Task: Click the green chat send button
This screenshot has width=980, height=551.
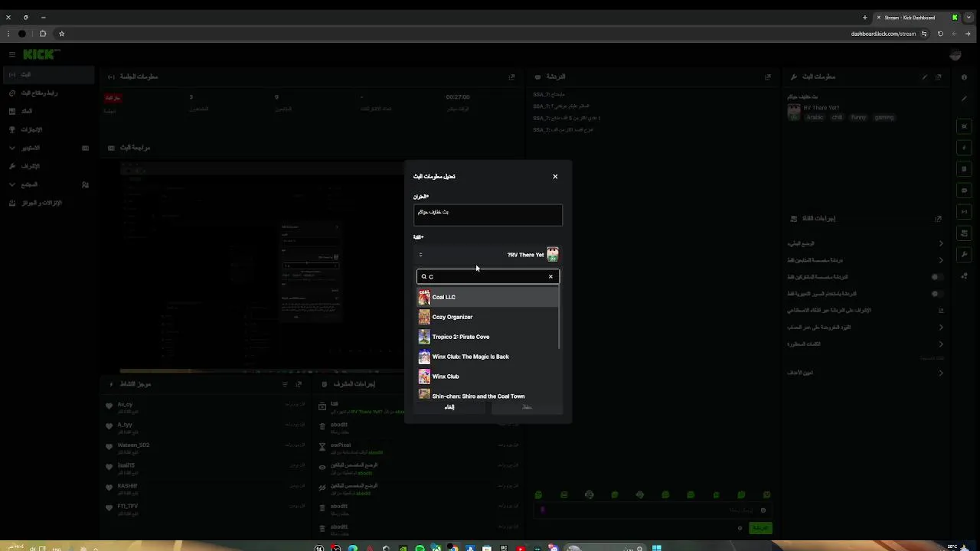Action: (760, 528)
